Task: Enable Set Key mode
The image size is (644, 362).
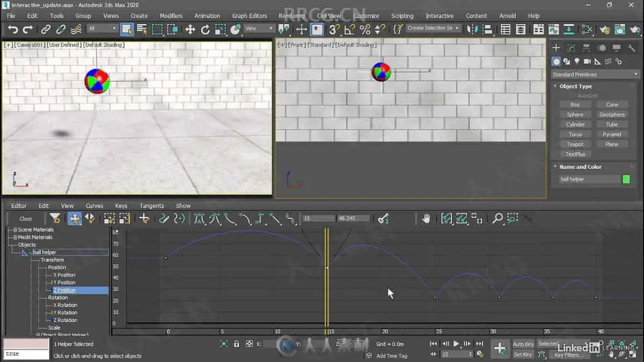Action: [523, 354]
